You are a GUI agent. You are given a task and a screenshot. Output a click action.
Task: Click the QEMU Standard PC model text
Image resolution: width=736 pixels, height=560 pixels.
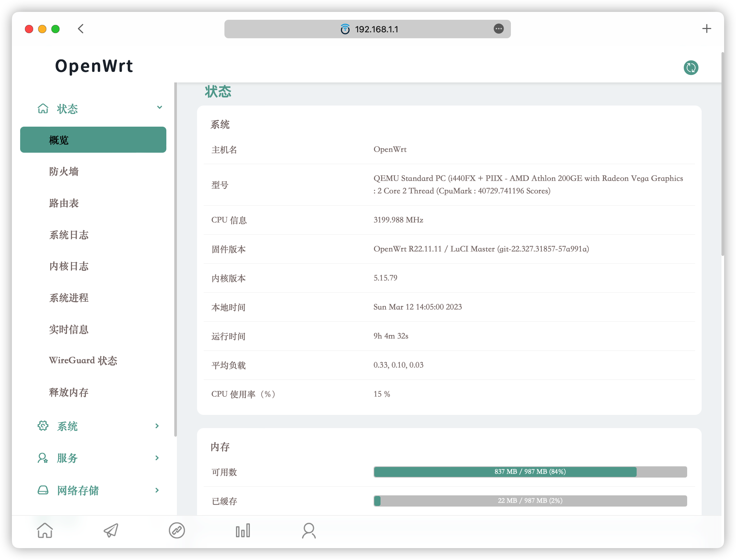528,184
